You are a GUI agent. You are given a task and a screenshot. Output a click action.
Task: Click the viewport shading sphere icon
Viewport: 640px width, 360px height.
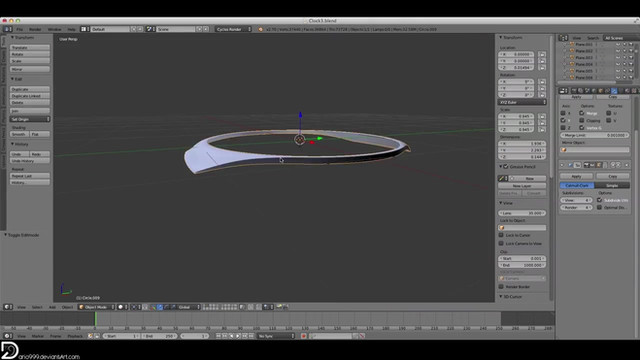click(x=120, y=307)
